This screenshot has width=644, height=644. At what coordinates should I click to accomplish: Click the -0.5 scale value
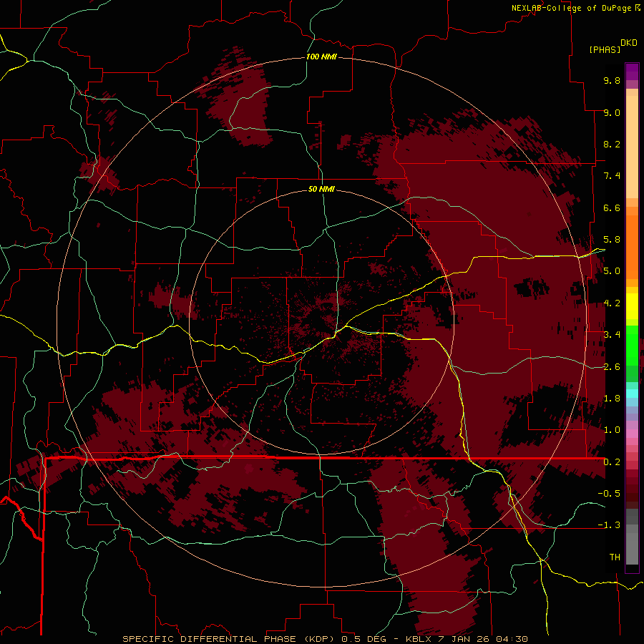pyautogui.click(x=609, y=494)
